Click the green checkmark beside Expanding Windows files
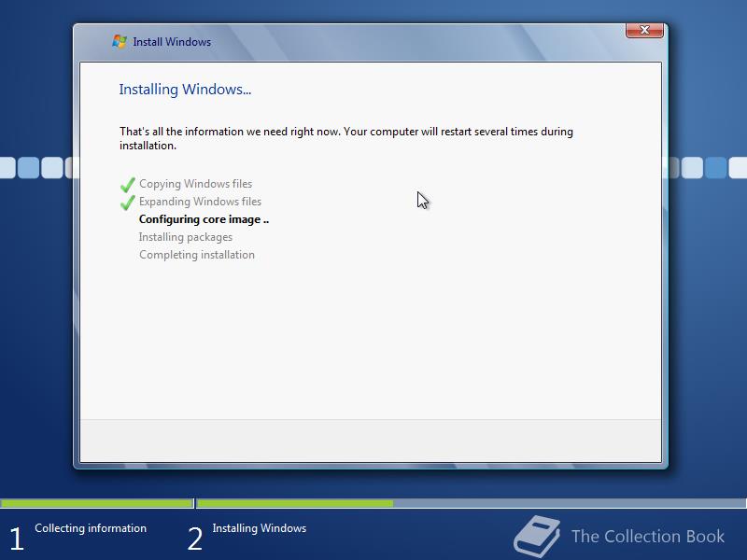The width and height of the screenshot is (747, 560). (x=128, y=203)
